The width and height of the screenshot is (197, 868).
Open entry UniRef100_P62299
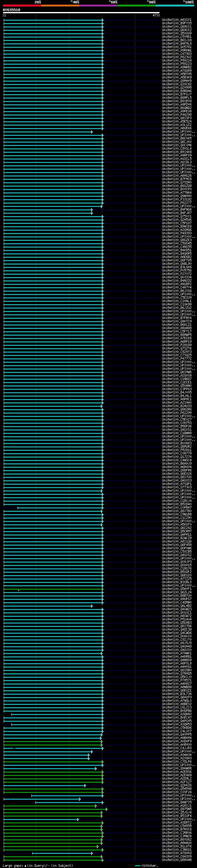177,413
